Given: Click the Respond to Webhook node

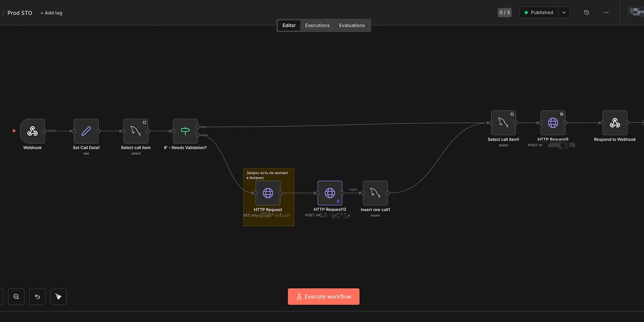Looking at the screenshot, I should [615, 123].
